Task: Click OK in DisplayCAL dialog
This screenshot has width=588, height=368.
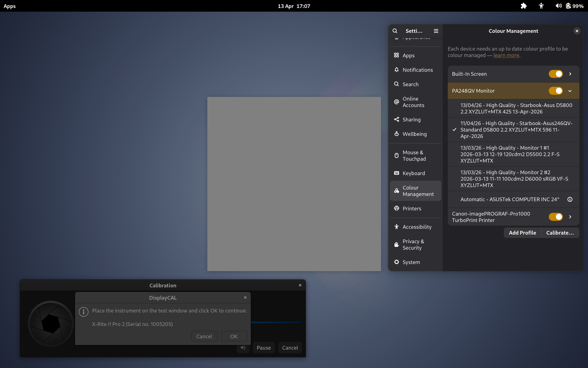Action: coord(234,336)
